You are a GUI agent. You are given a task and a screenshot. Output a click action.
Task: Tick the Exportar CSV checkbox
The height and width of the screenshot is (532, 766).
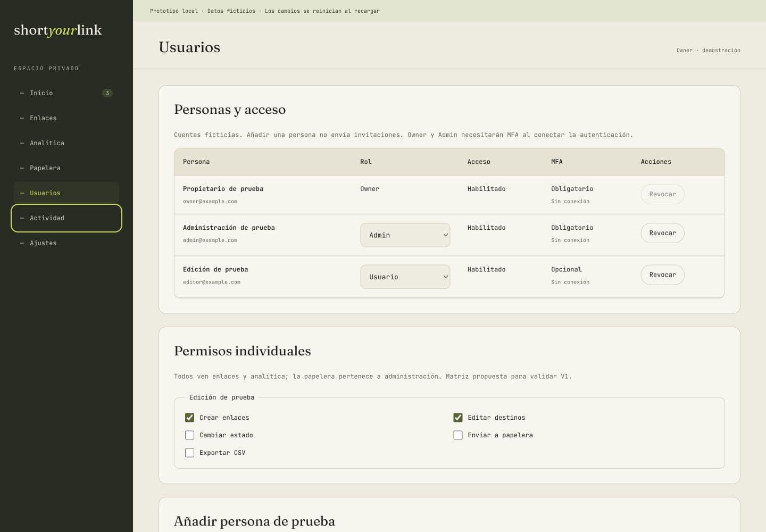189,453
